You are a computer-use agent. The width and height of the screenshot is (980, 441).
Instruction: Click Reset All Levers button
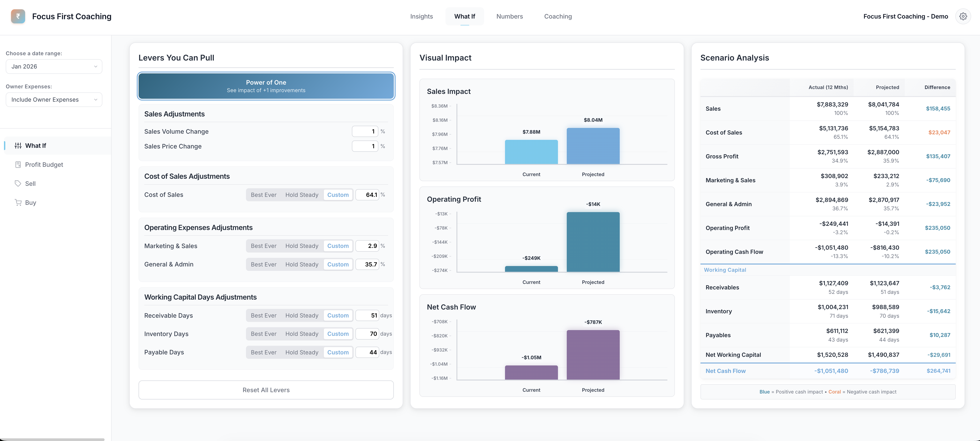pos(266,390)
